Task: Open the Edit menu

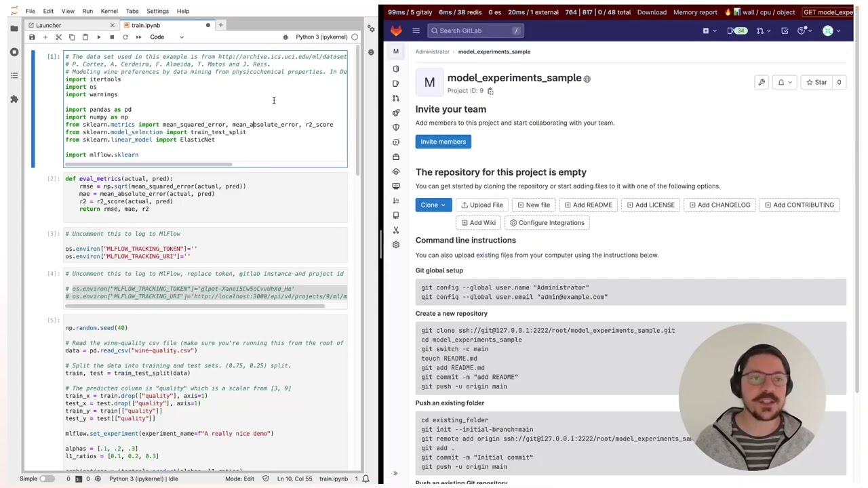Action: pos(48,11)
